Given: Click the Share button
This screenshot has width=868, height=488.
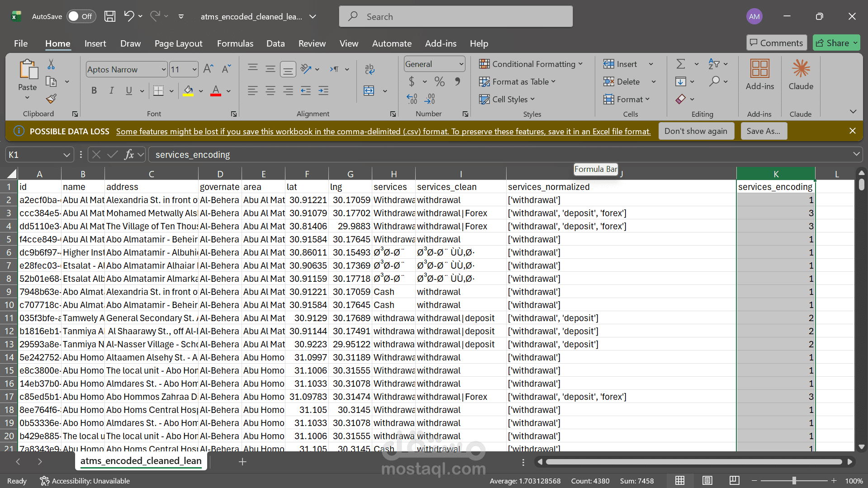Looking at the screenshot, I should pyautogui.click(x=836, y=43).
